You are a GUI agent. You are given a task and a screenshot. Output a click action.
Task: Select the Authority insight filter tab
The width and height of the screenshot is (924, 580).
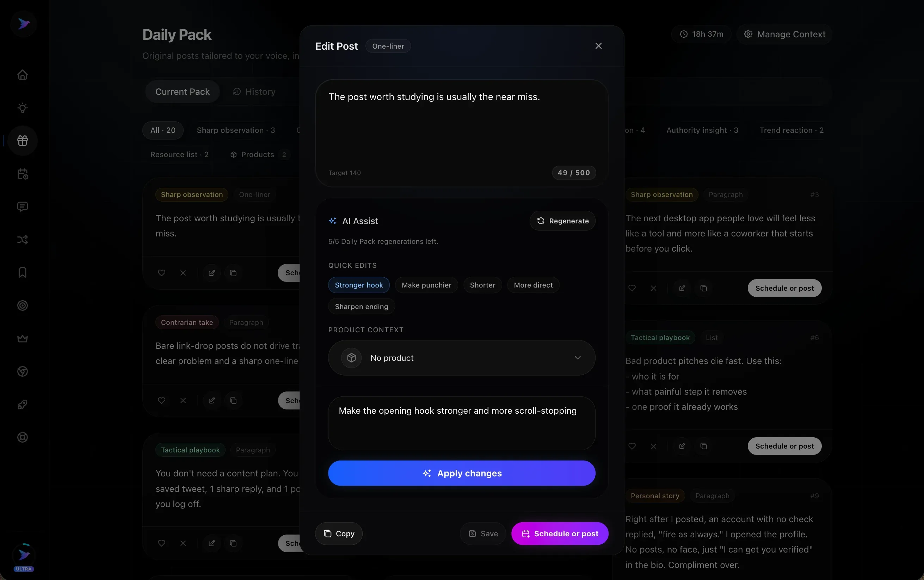702,130
